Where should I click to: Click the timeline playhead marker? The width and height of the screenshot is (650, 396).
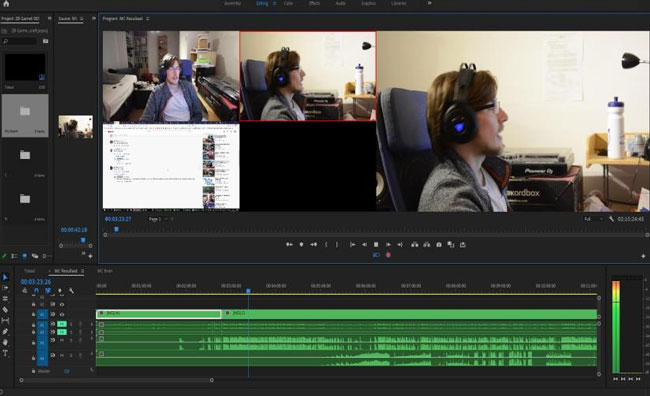[248, 291]
